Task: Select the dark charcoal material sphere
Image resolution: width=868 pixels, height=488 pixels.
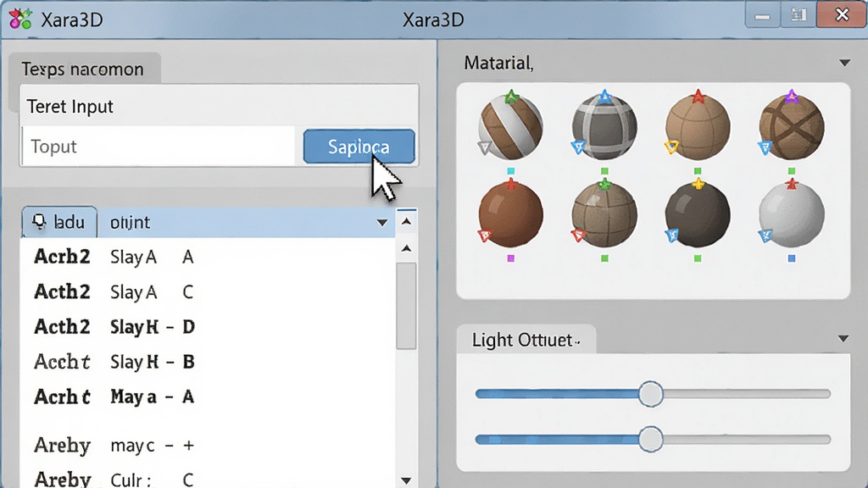Action: (698, 214)
